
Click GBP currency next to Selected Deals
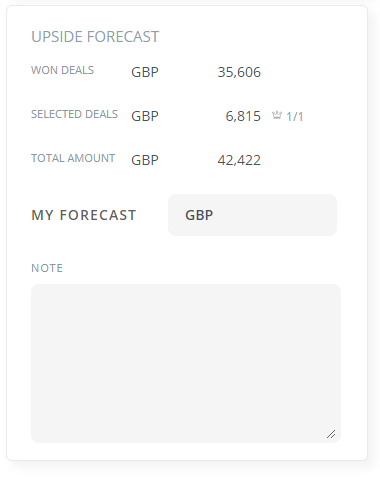pos(145,116)
